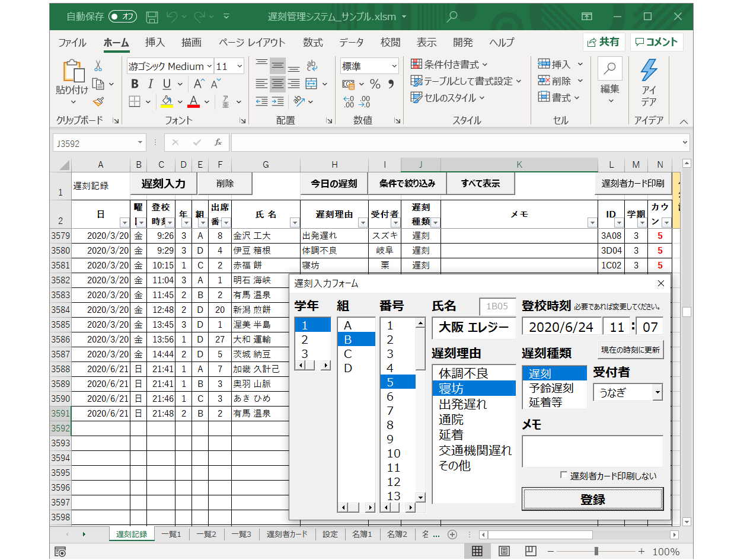Click inside the メモ text box
The width and height of the screenshot is (747, 560).
coord(593,452)
